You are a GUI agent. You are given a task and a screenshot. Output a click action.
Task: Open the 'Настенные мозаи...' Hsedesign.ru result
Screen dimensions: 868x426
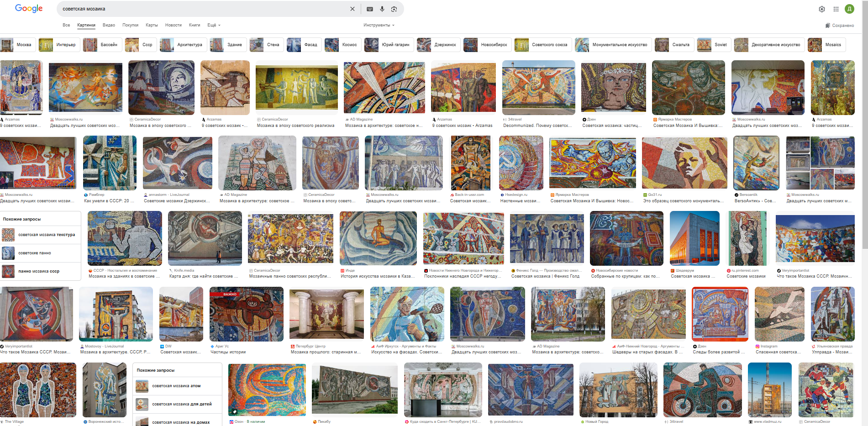[520, 201]
